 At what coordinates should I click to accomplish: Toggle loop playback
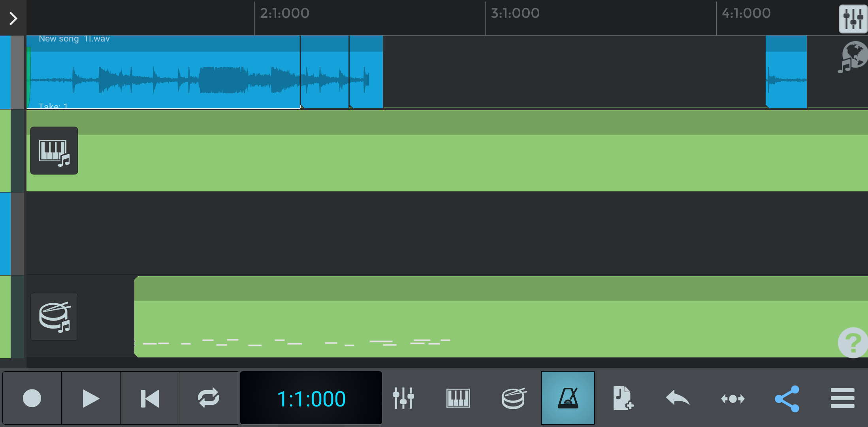tap(209, 398)
